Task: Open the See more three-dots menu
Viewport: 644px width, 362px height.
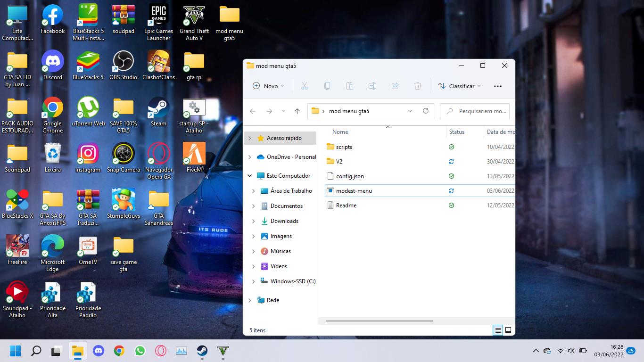Action: click(x=497, y=86)
